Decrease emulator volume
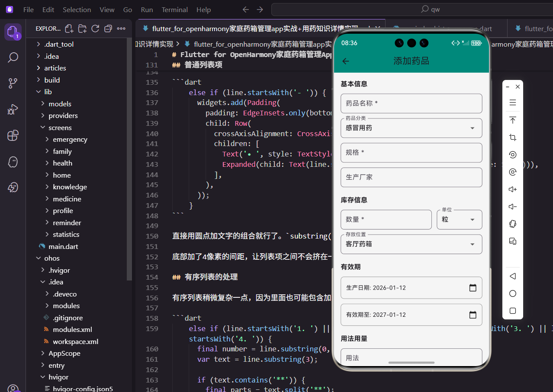Image resolution: width=553 pixels, height=392 pixels. click(x=513, y=207)
